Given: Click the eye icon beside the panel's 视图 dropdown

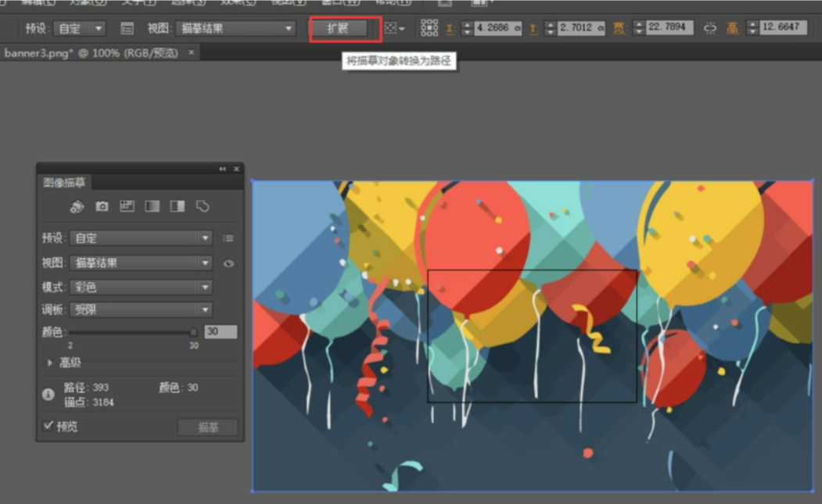Looking at the screenshot, I should [x=228, y=263].
